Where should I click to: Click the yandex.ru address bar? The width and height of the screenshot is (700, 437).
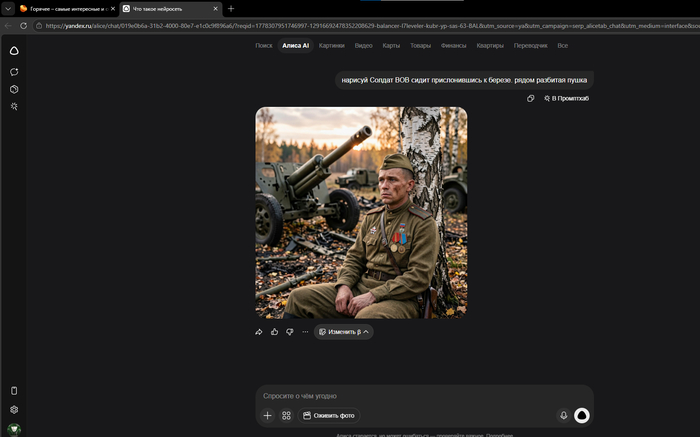click(x=371, y=26)
